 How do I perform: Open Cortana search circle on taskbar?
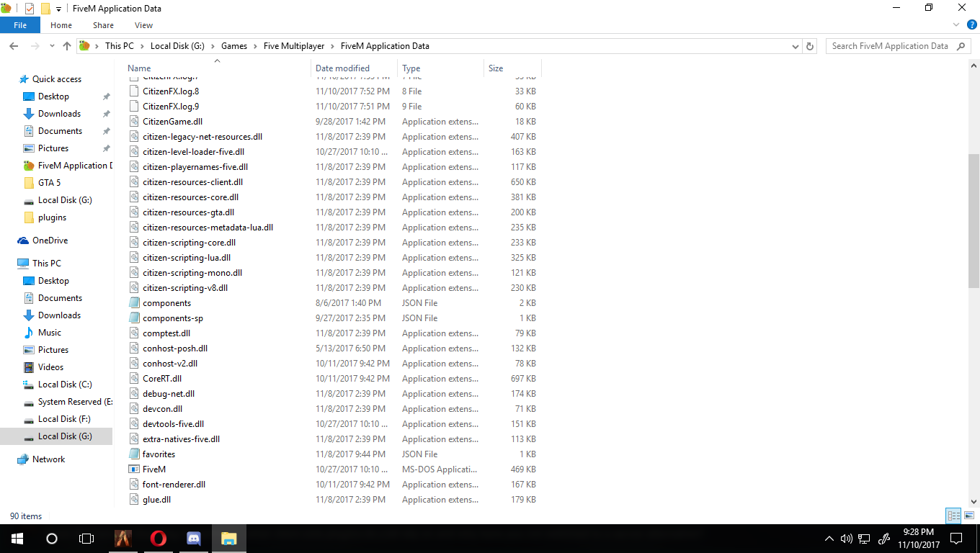52,539
